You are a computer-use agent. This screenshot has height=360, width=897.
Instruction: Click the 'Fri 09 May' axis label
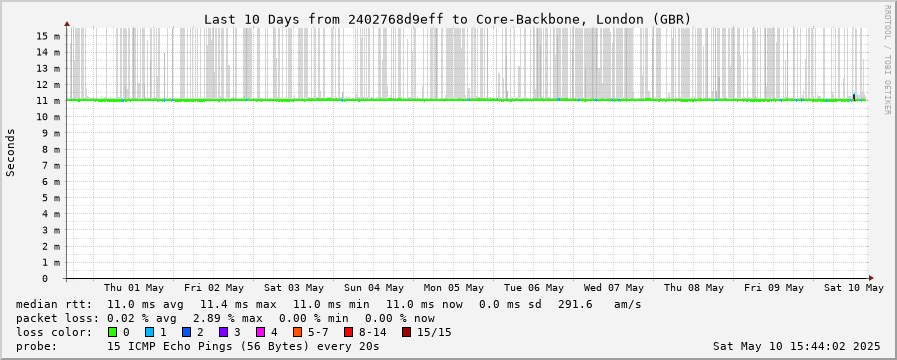click(x=774, y=288)
